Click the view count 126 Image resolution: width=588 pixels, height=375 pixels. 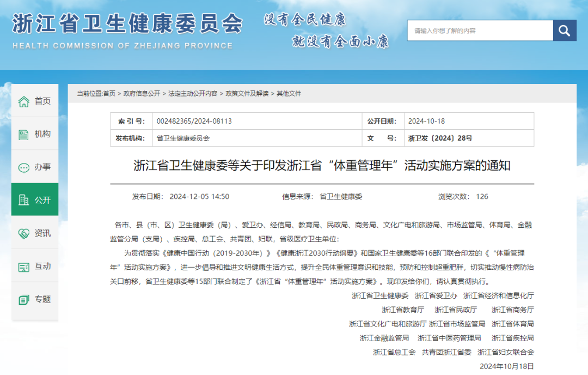click(482, 197)
